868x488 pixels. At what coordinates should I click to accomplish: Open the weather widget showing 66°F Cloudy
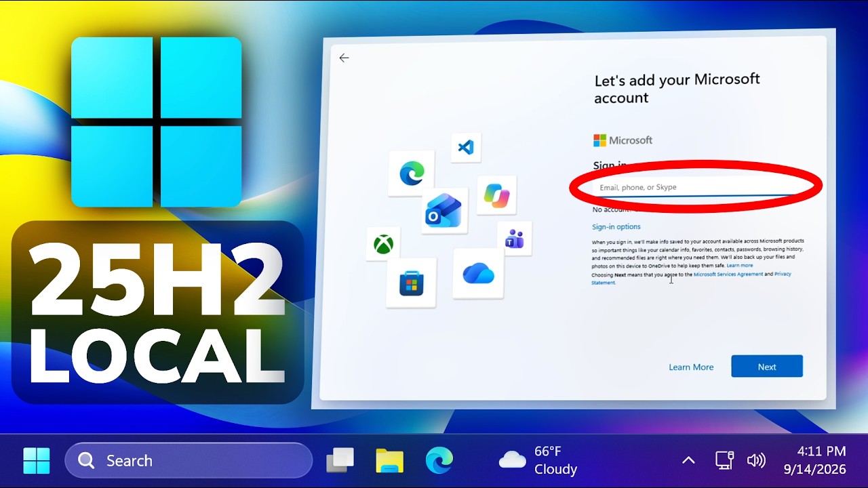pos(538,460)
